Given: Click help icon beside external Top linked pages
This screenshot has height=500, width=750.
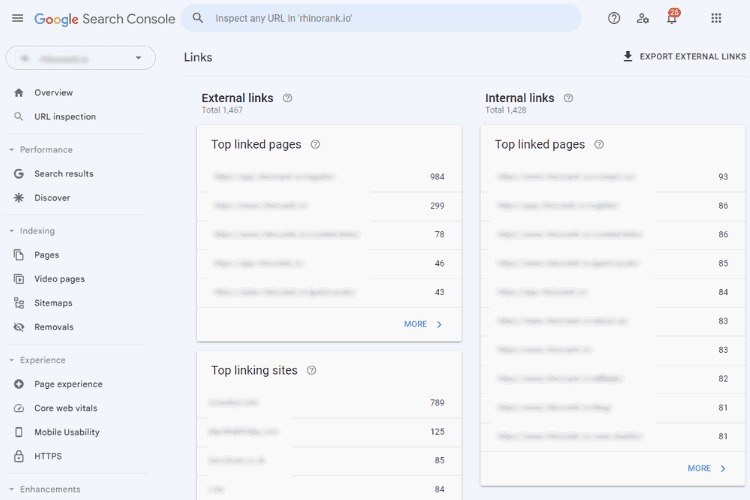Looking at the screenshot, I should tap(315, 144).
